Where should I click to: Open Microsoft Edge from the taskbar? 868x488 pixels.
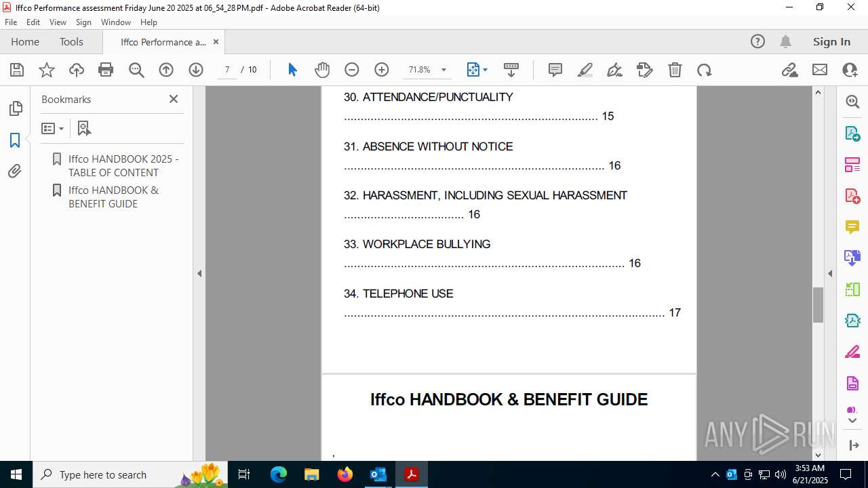[x=279, y=474]
